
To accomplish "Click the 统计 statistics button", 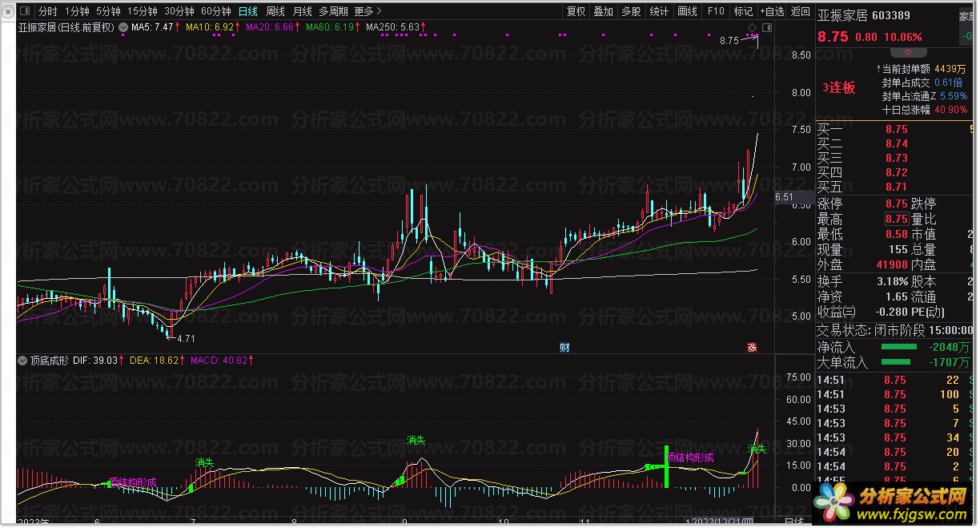I will [659, 11].
